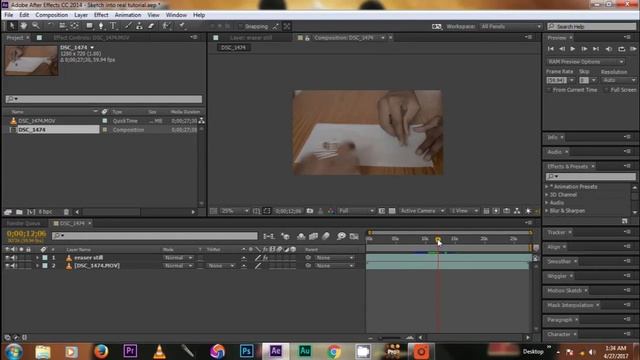
Task: Click Interpret Footage icon in Project panel
Action: coord(8,212)
